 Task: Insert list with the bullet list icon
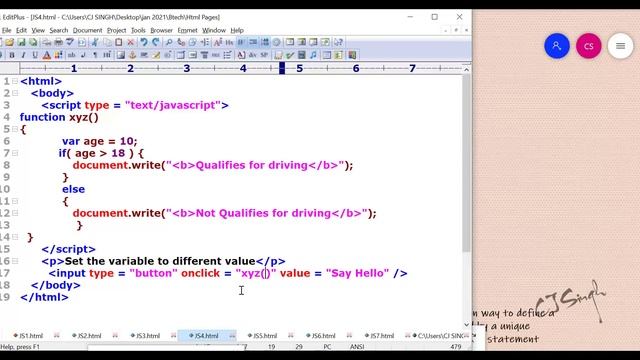[x=227, y=55]
